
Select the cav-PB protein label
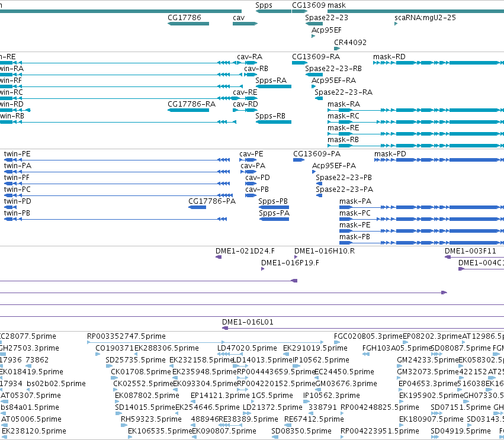tap(257, 190)
